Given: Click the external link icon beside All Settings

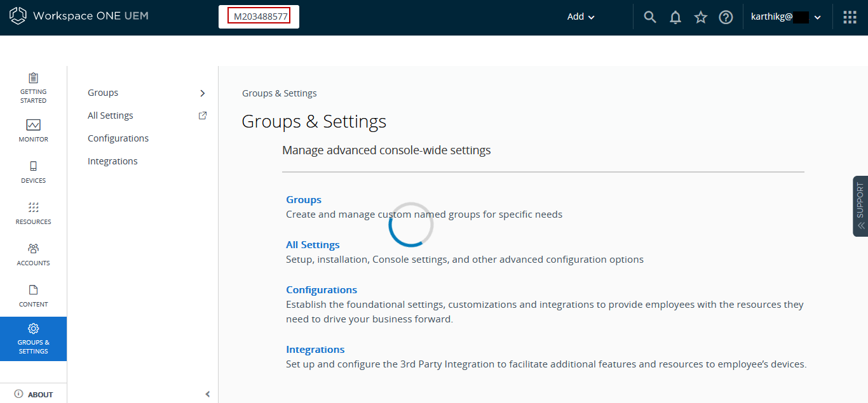Looking at the screenshot, I should (203, 116).
